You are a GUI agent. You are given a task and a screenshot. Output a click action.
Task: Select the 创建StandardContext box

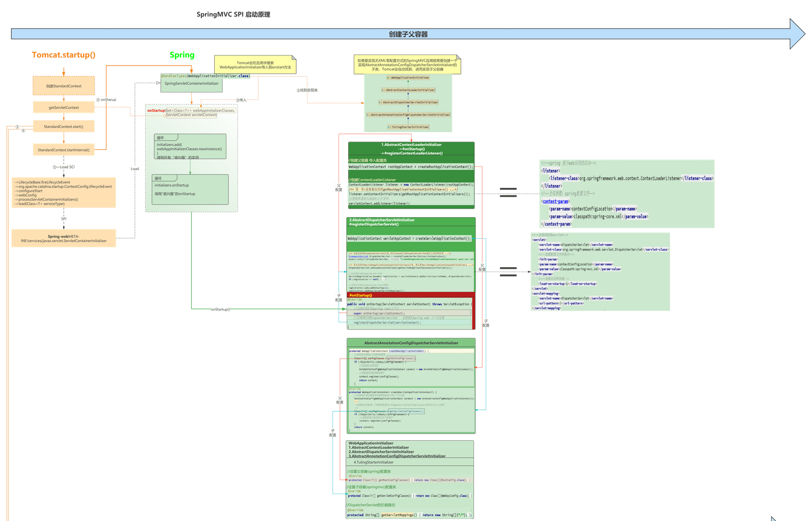point(64,86)
